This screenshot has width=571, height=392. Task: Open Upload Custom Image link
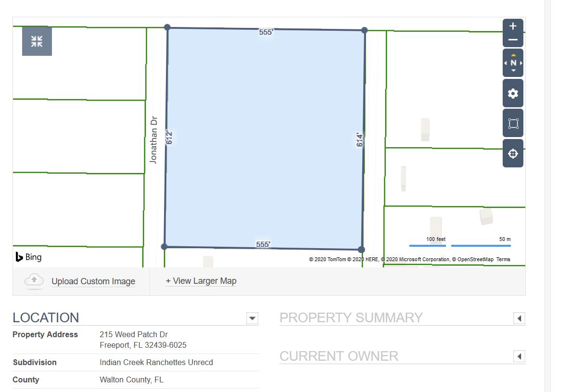[93, 281]
